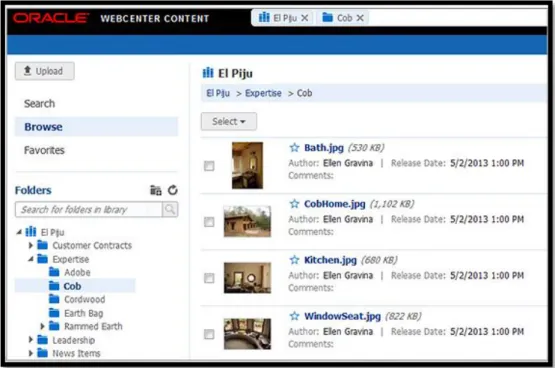Click the News Items folder icon
The image size is (555, 368).
click(42, 353)
